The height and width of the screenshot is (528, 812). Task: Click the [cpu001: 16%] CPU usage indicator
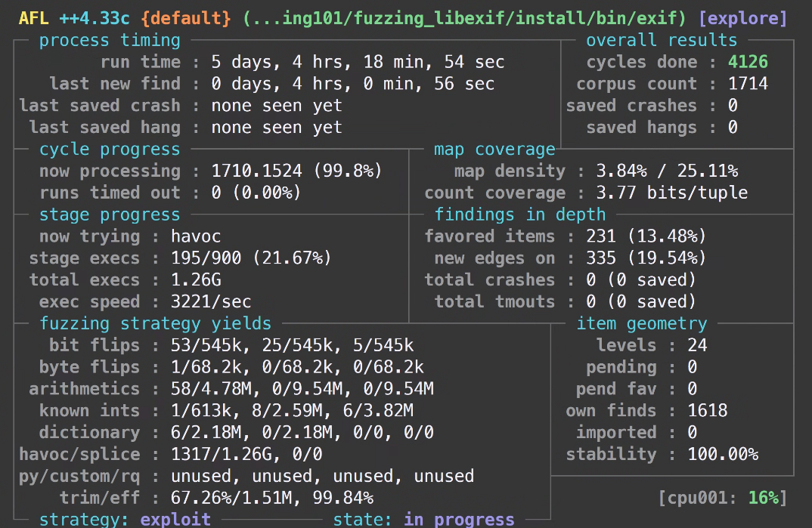pyautogui.click(x=724, y=498)
